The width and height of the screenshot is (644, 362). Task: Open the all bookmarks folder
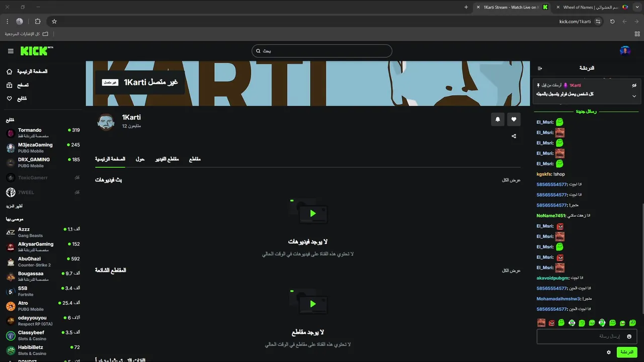26,34
